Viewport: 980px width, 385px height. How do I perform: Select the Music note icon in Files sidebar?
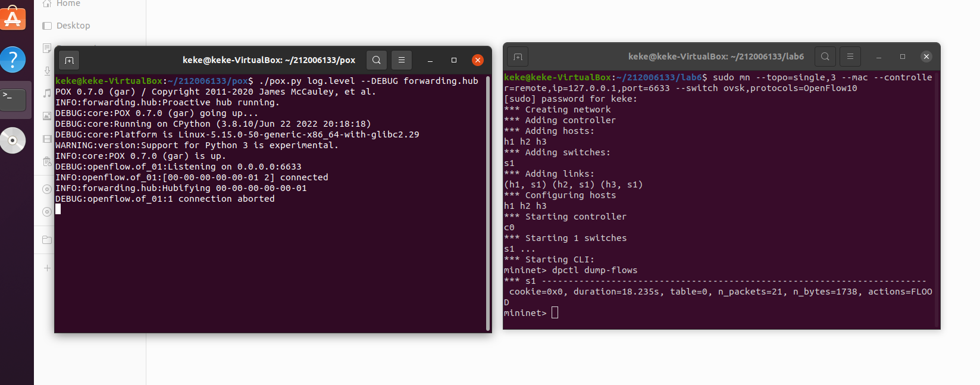(x=47, y=93)
